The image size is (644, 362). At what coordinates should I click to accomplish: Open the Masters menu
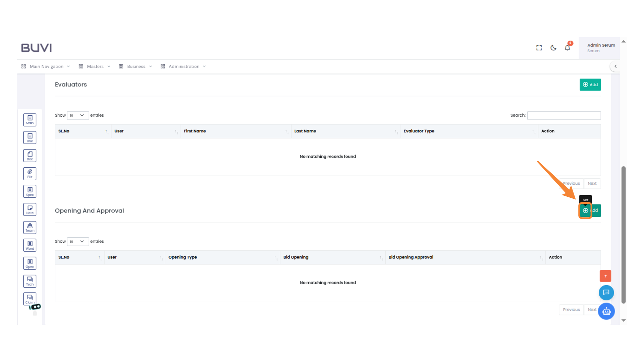(95, 66)
